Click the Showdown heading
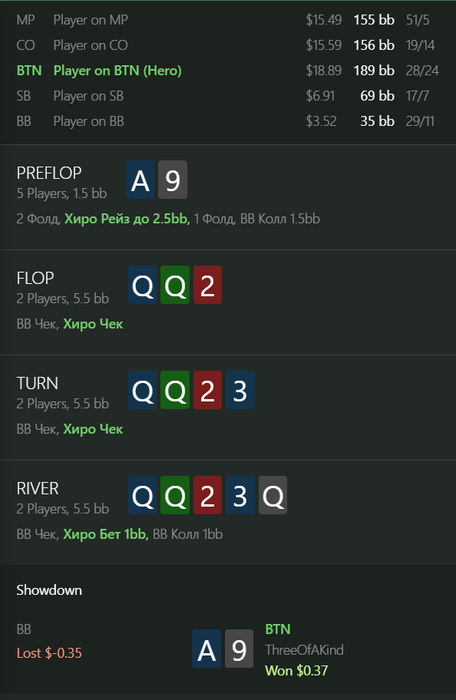The height and width of the screenshot is (700, 456). (49, 590)
